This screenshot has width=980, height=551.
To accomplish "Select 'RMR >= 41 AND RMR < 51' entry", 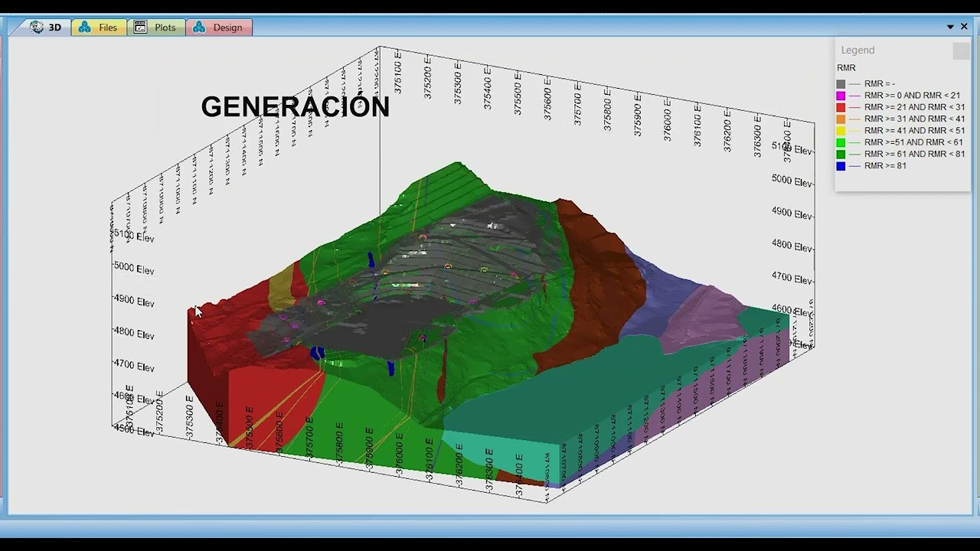I will pos(915,131).
